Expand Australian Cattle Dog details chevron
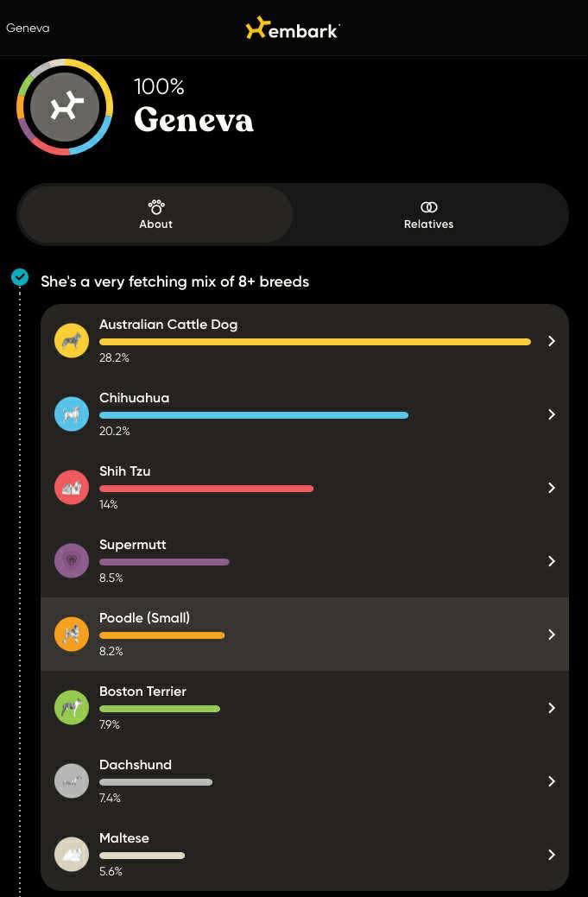This screenshot has width=588, height=897. tap(552, 341)
